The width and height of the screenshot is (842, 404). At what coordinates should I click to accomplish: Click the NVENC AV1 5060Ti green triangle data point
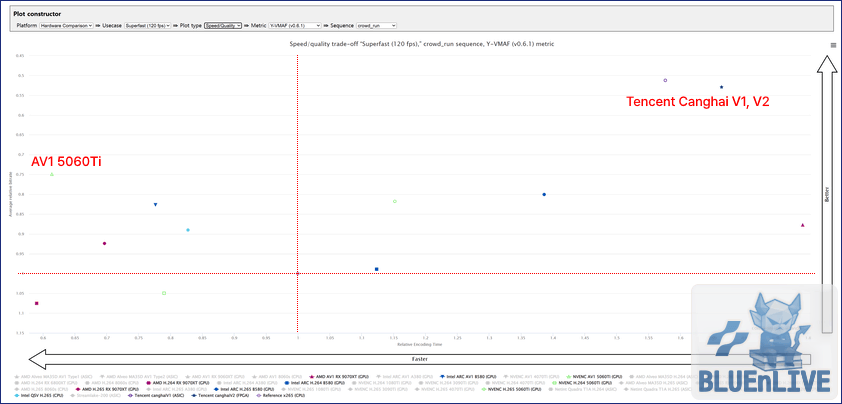coord(52,174)
